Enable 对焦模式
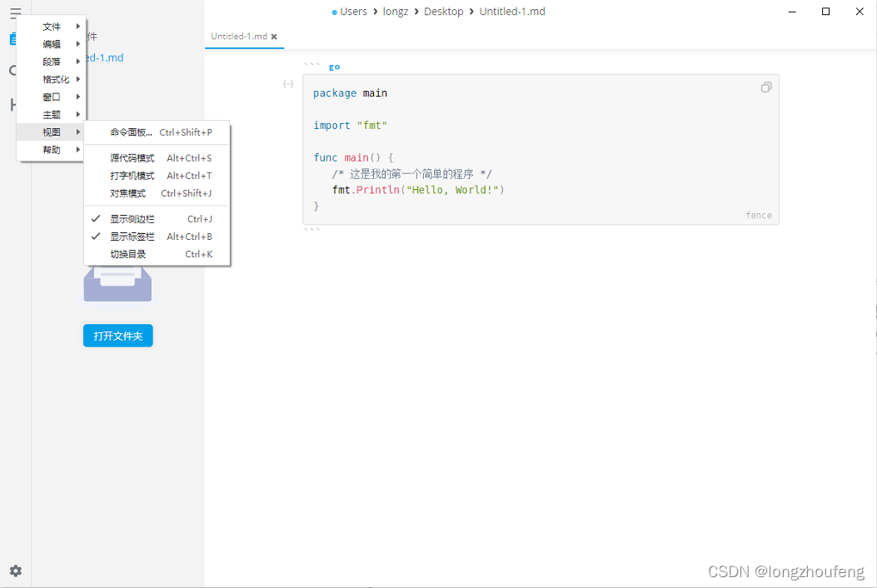 click(157, 193)
